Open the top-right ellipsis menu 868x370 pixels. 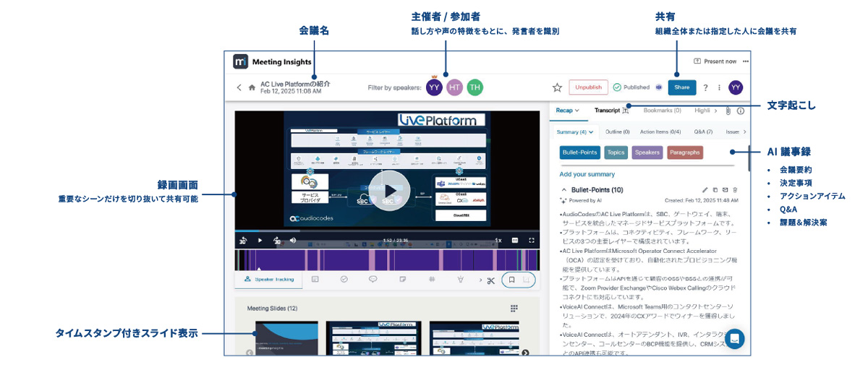(745, 61)
